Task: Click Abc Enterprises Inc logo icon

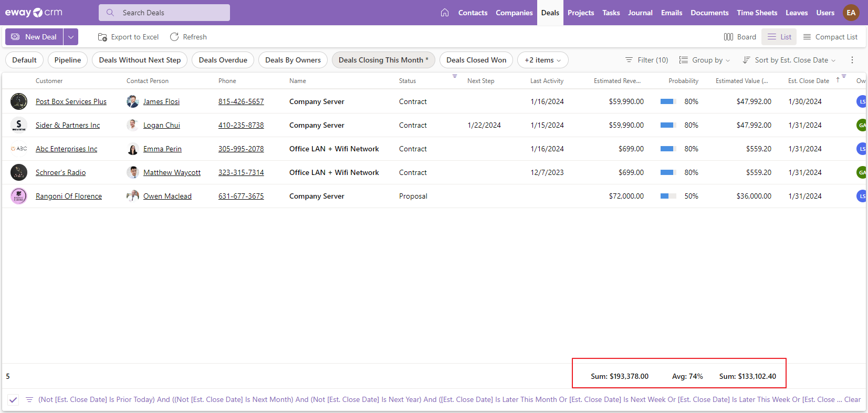Action: point(19,149)
